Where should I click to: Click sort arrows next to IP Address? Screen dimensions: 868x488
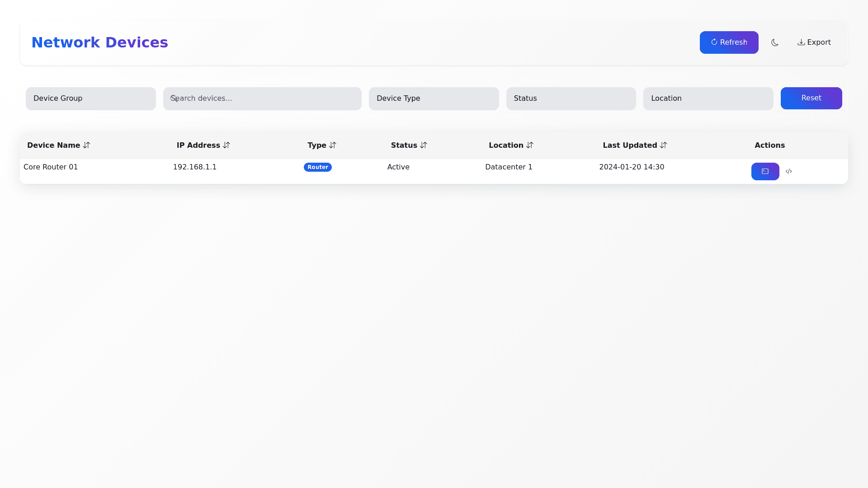[226, 145]
